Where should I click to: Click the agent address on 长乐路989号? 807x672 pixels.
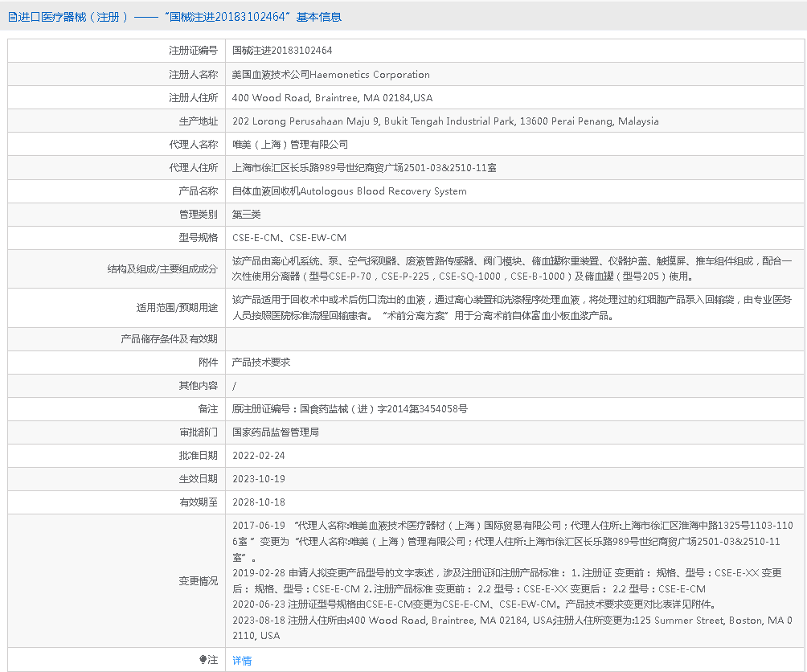(364, 168)
